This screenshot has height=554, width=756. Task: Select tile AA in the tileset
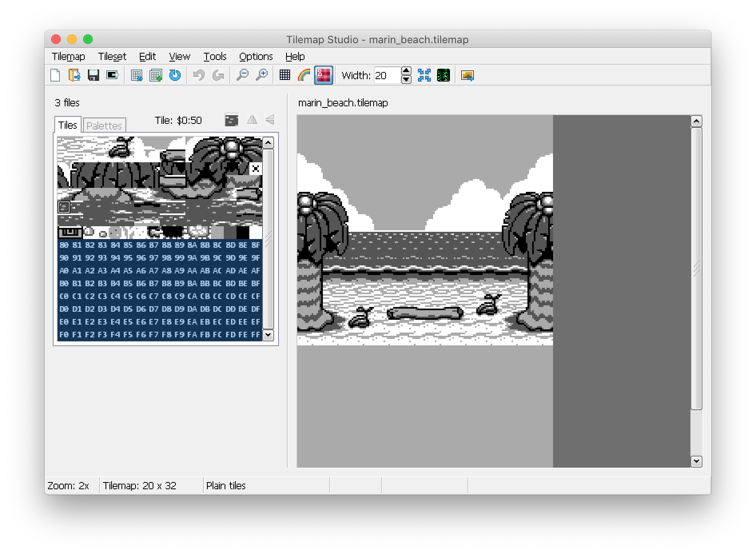[192, 271]
